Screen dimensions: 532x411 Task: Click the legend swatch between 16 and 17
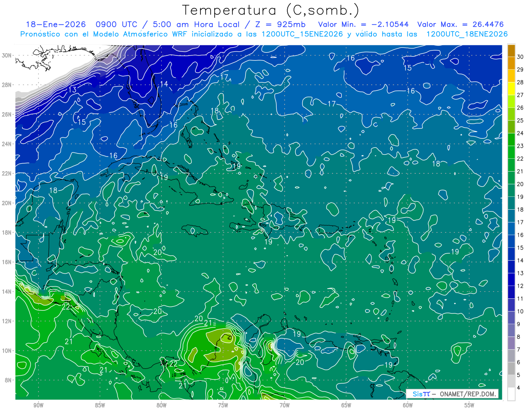(512, 228)
